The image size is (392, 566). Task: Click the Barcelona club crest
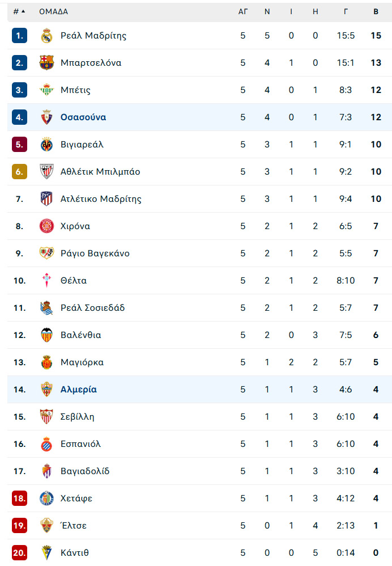46,63
